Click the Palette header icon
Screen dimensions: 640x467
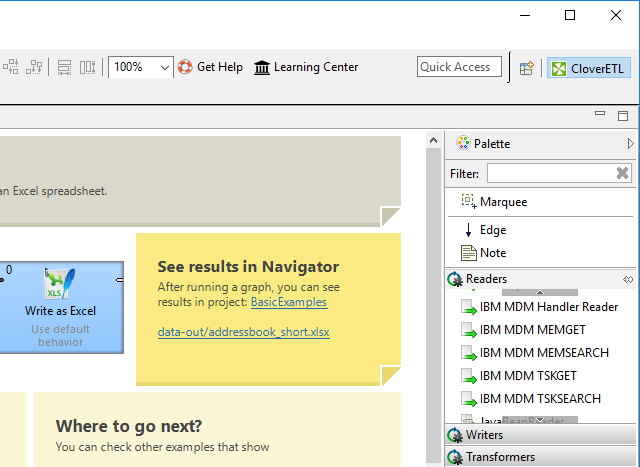(463, 143)
